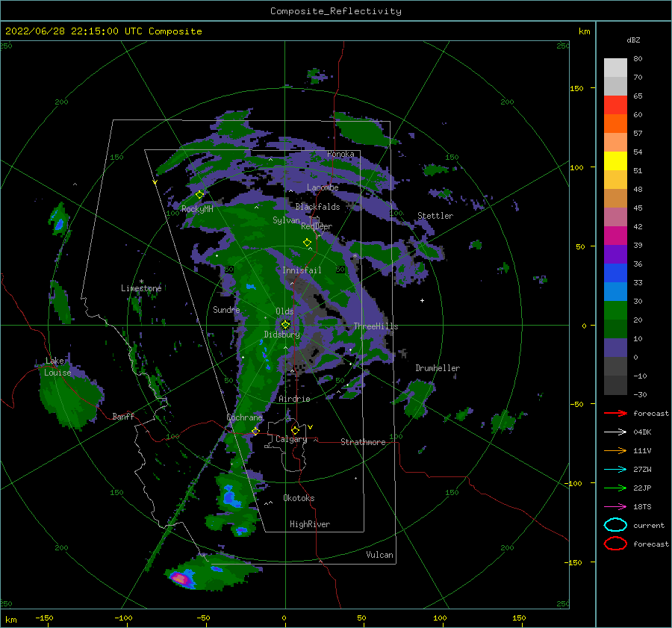Click the red forecast arrow in legend

[x=615, y=413]
